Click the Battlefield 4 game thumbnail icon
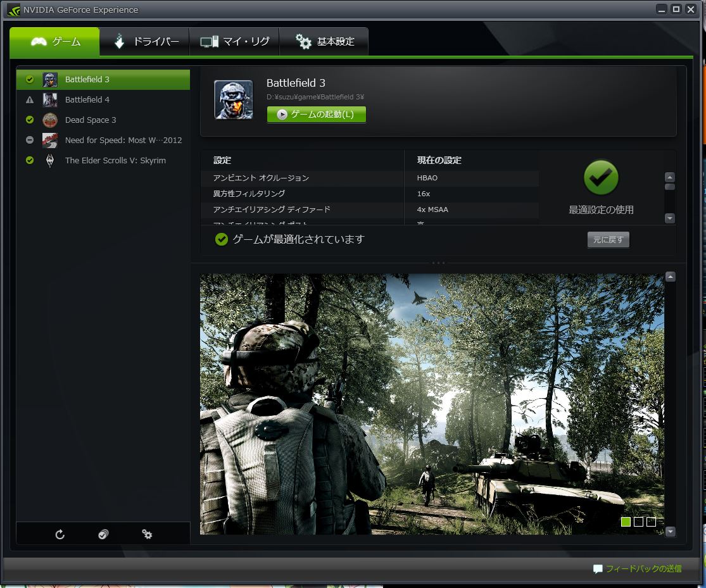The width and height of the screenshot is (706, 588). point(50,100)
